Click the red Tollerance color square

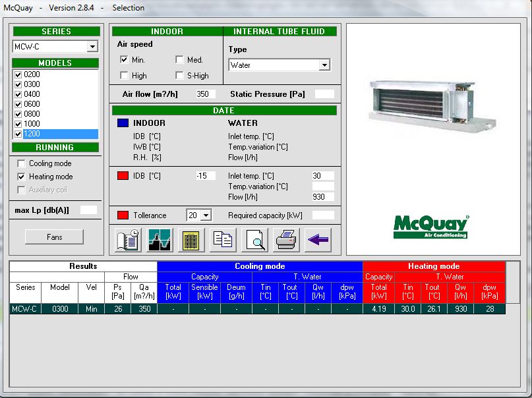pyautogui.click(x=123, y=215)
